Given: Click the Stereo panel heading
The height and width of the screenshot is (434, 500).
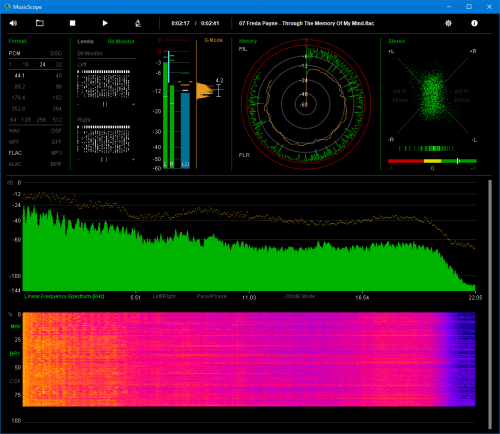Looking at the screenshot, I should (397, 41).
